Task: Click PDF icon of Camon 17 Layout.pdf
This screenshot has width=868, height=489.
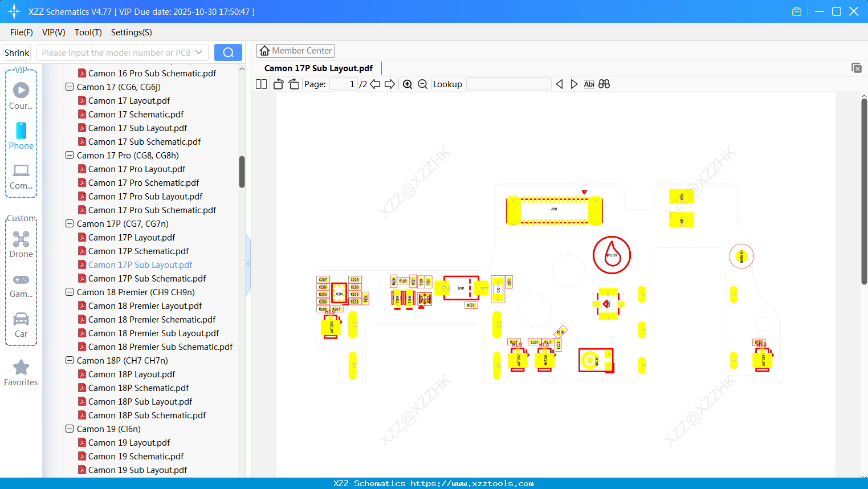Action: tap(82, 100)
